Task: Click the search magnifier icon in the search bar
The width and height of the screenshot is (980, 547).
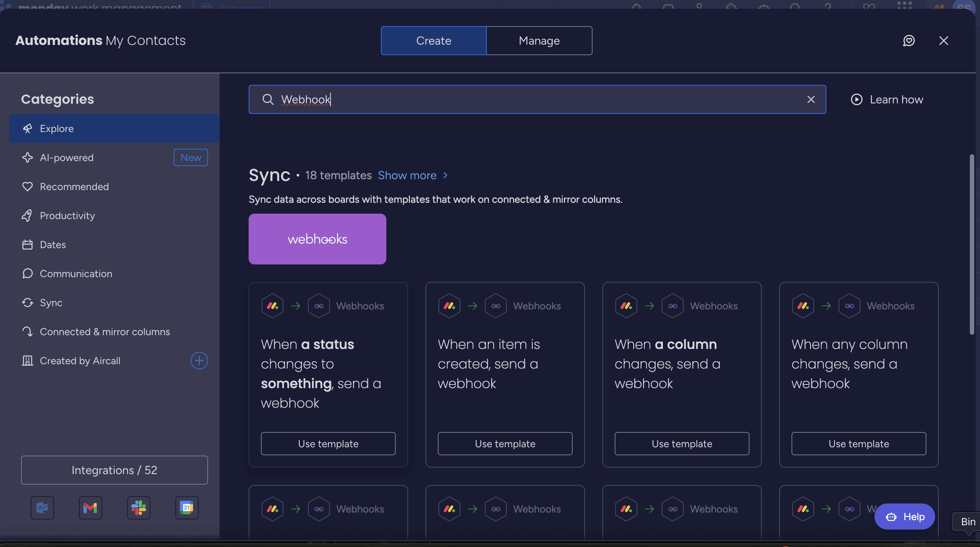Action: [268, 99]
